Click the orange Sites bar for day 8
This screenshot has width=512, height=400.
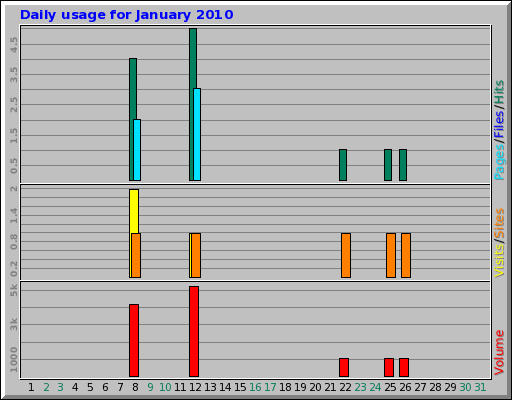tap(136, 255)
